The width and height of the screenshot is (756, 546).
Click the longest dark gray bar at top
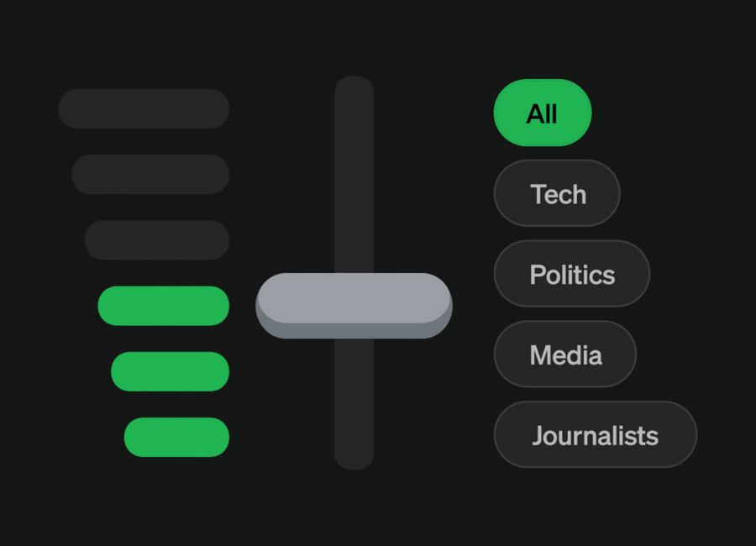(x=144, y=108)
